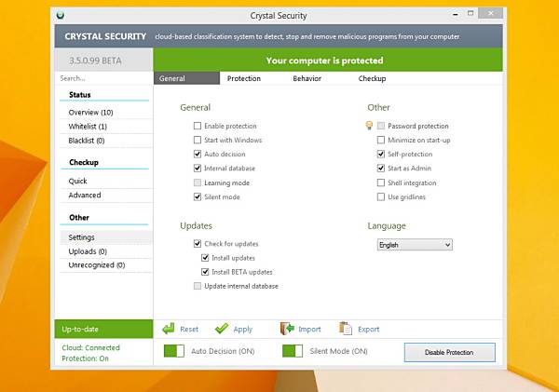Uncheck Check for updates
The height and width of the screenshot is (392, 559).
[198, 243]
